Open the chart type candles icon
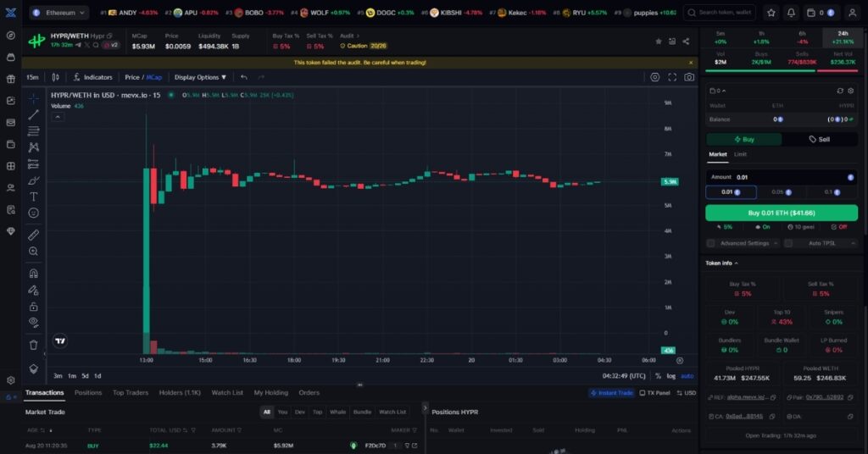 (x=55, y=77)
